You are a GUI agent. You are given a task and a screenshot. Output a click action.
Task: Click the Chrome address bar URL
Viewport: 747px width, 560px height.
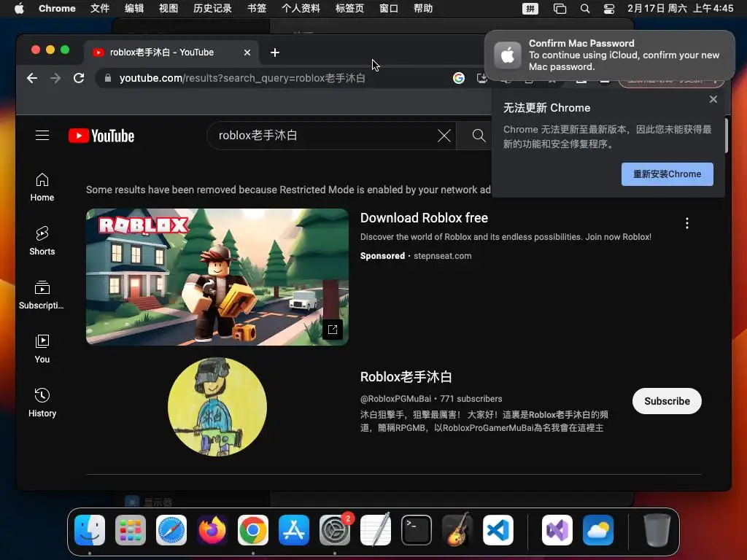tap(242, 78)
